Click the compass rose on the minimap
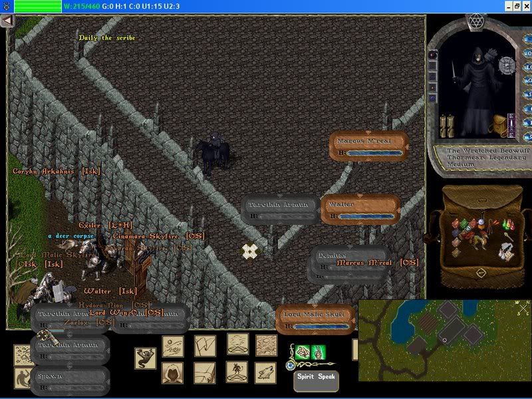Viewport: 532px width, 399px height. click(523, 307)
